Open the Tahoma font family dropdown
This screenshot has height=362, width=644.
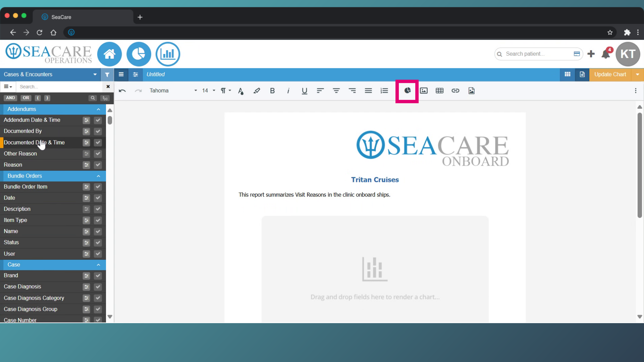(173, 91)
